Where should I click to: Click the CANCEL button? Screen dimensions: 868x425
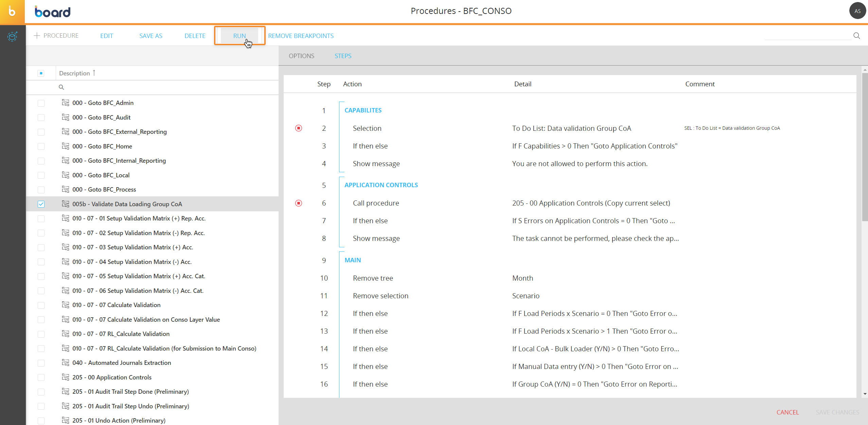[787, 412]
